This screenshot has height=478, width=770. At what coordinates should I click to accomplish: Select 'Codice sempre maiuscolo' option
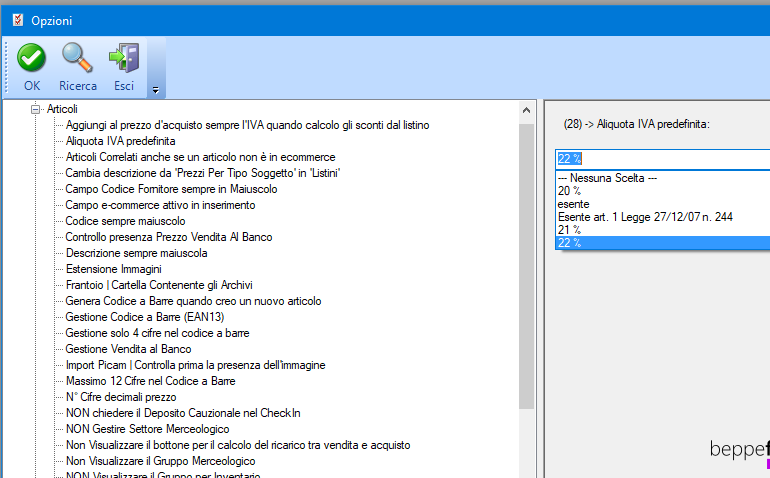[x=125, y=221]
